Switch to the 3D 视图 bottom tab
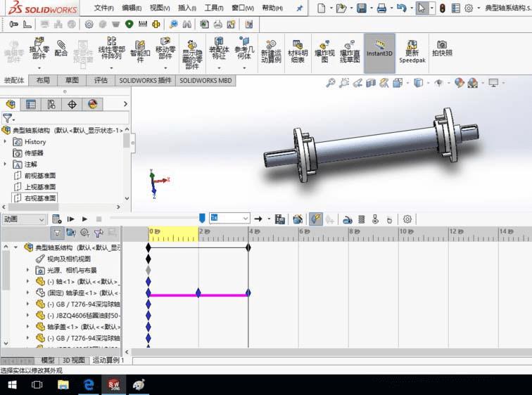Viewport: 532px width, 395px height. click(x=74, y=361)
